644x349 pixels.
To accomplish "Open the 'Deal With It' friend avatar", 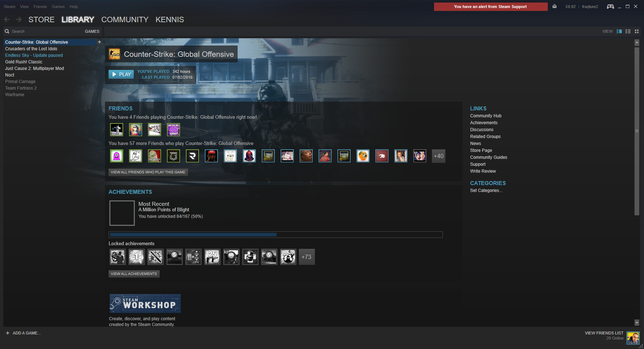I will (x=155, y=156).
